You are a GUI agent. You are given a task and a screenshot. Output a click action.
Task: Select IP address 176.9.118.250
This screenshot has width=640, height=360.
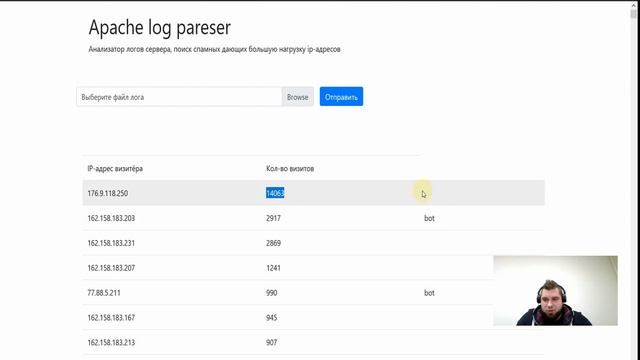tap(108, 193)
